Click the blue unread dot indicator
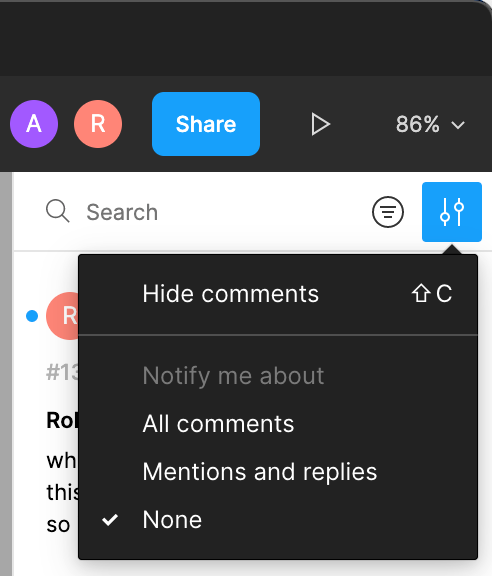The width and height of the screenshot is (492, 576). tap(32, 316)
